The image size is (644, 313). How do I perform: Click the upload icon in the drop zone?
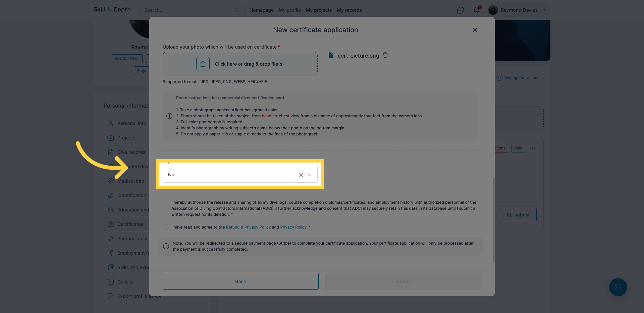pos(203,63)
